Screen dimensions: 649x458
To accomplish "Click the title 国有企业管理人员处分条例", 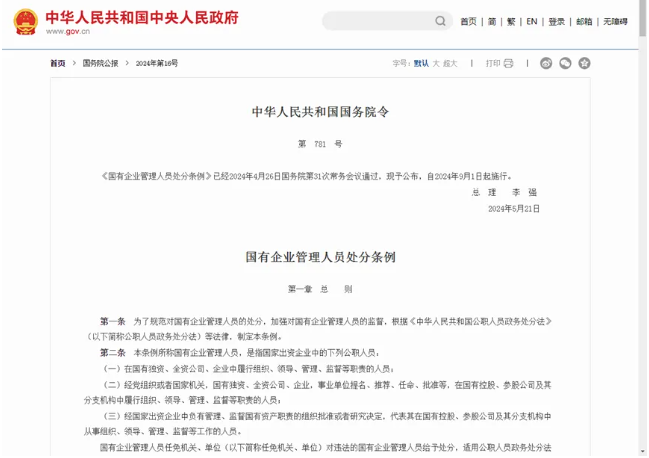I will (320, 257).
